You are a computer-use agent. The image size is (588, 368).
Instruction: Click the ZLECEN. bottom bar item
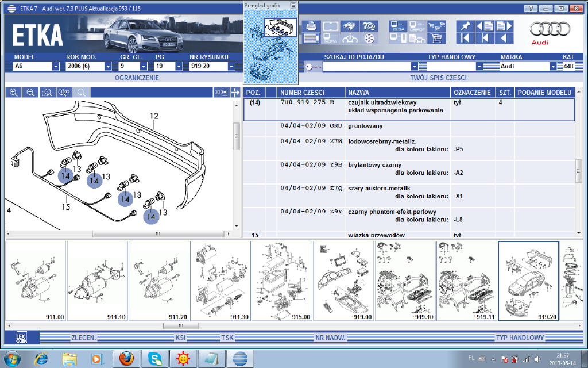[84, 338]
